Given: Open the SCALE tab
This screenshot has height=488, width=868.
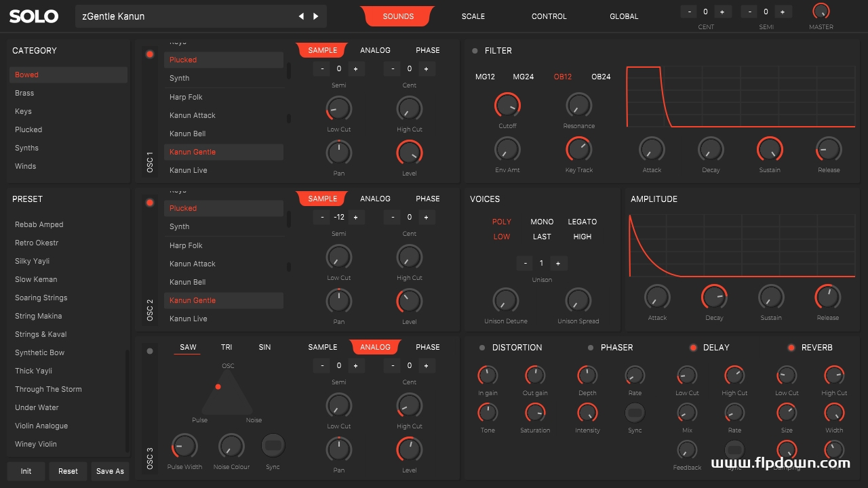Looking at the screenshot, I should (x=473, y=16).
